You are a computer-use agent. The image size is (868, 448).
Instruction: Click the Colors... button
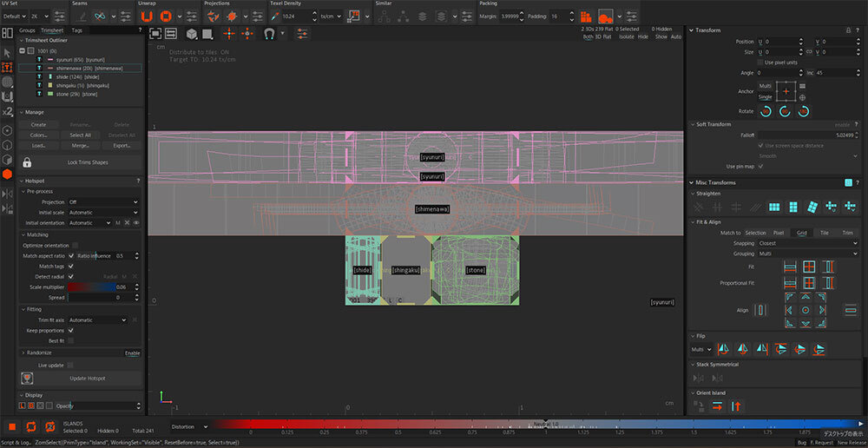(39, 135)
